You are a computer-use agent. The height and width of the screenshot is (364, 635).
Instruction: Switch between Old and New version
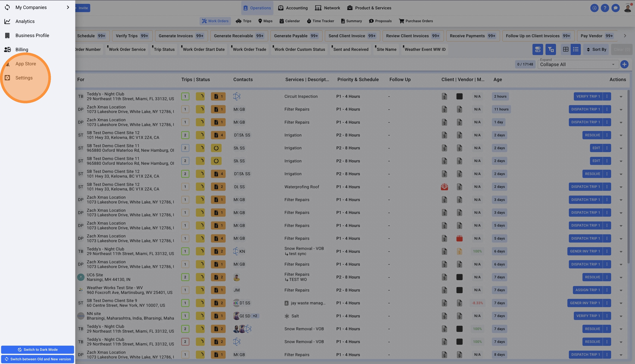pyautogui.click(x=37, y=359)
